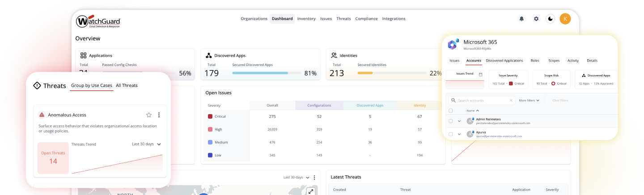The height and width of the screenshot is (195, 644).
Task: Open the user avatar K menu
Action: point(565,19)
